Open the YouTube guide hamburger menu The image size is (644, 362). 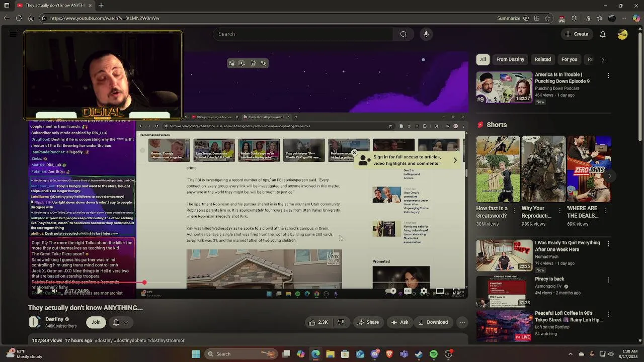click(x=14, y=34)
